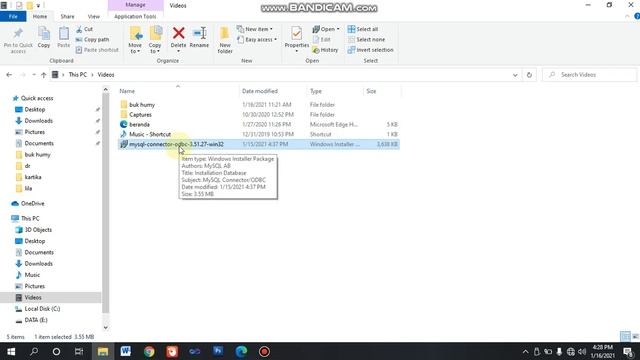Viewport: 640px width, 360px height.
Task: Open the Move to menu
Action: coord(135,40)
